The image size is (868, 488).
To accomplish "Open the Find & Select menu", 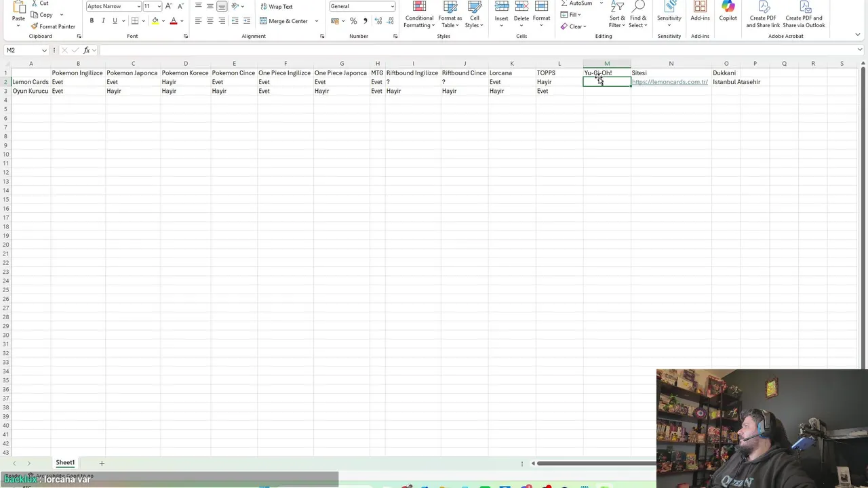I will coord(638,14).
